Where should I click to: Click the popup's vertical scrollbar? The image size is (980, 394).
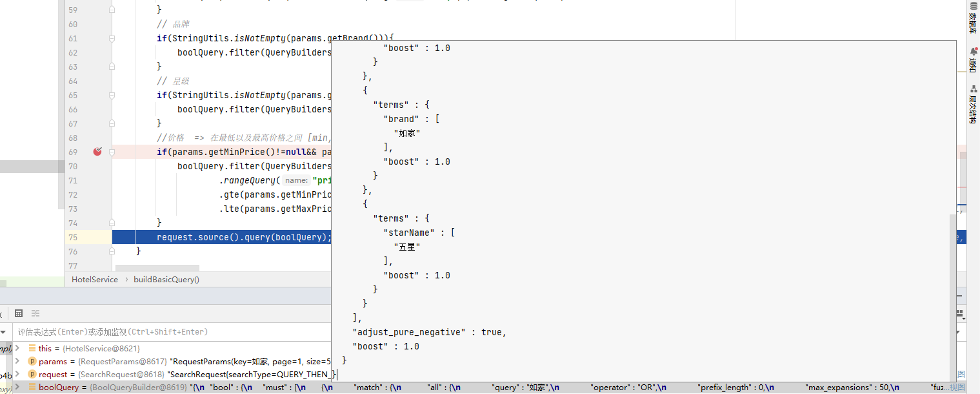(x=952, y=291)
